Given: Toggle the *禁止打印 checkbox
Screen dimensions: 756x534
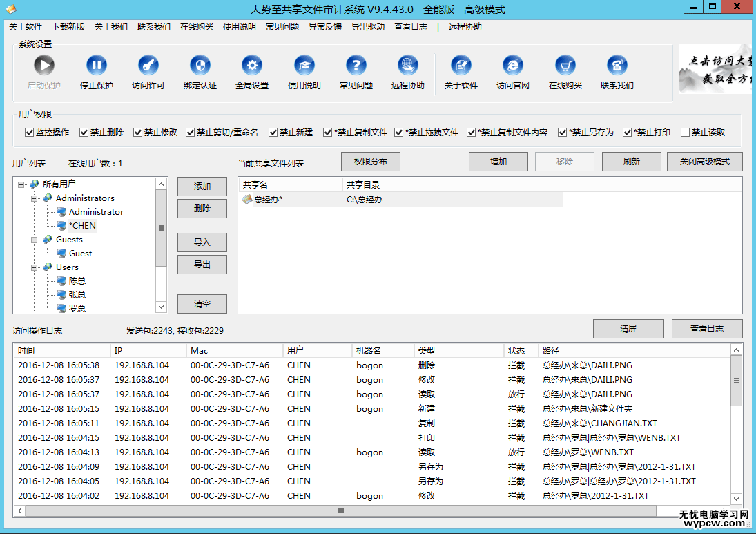Looking at the screenshot, I should 628,133.
